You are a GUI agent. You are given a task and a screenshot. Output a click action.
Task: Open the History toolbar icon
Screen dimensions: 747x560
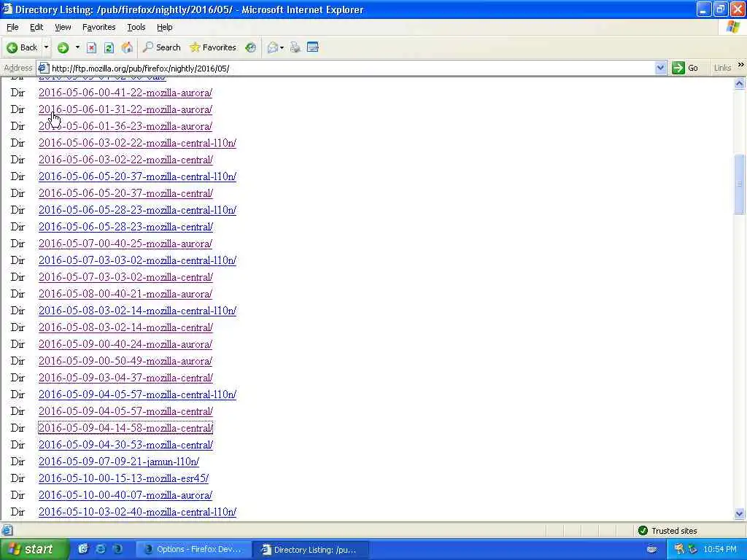[251, 47]
